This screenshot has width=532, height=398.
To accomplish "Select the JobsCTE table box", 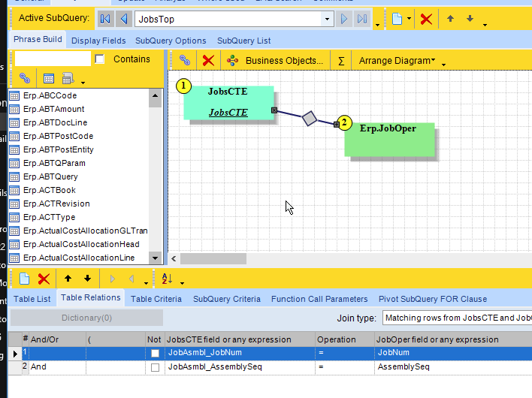I will (228, 102).
